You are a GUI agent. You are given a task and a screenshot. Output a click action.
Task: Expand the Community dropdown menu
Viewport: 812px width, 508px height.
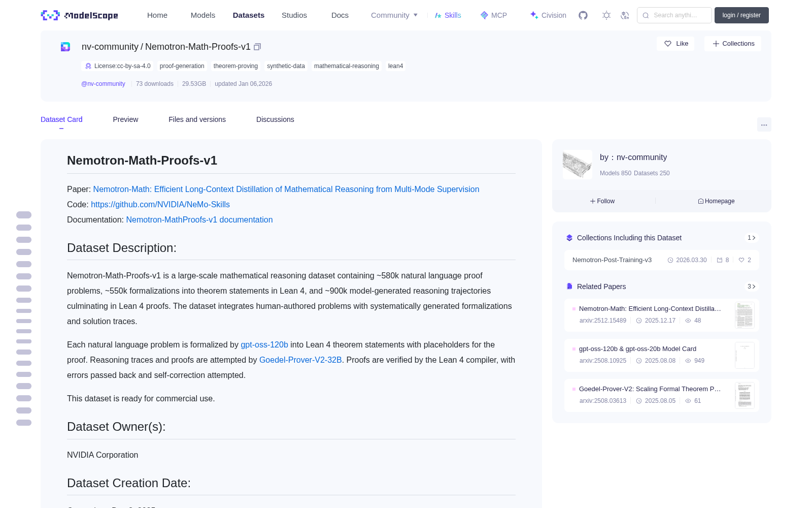[x=394, y=15]
